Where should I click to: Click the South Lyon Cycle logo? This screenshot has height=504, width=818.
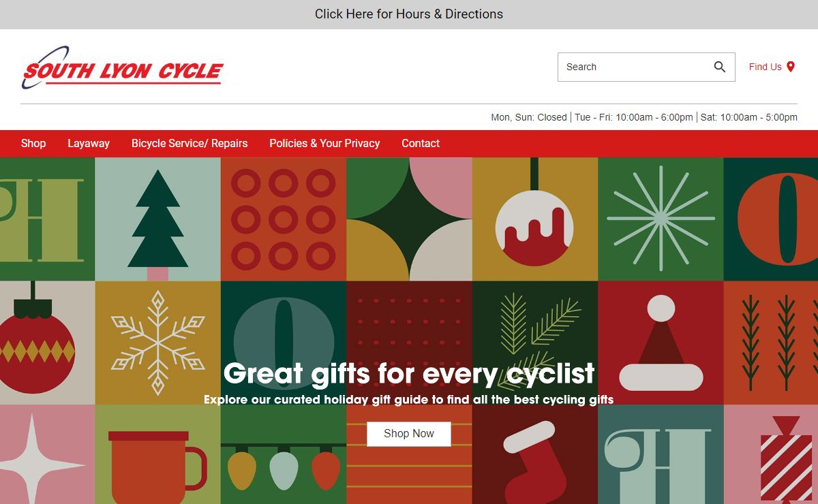[122, 67]
